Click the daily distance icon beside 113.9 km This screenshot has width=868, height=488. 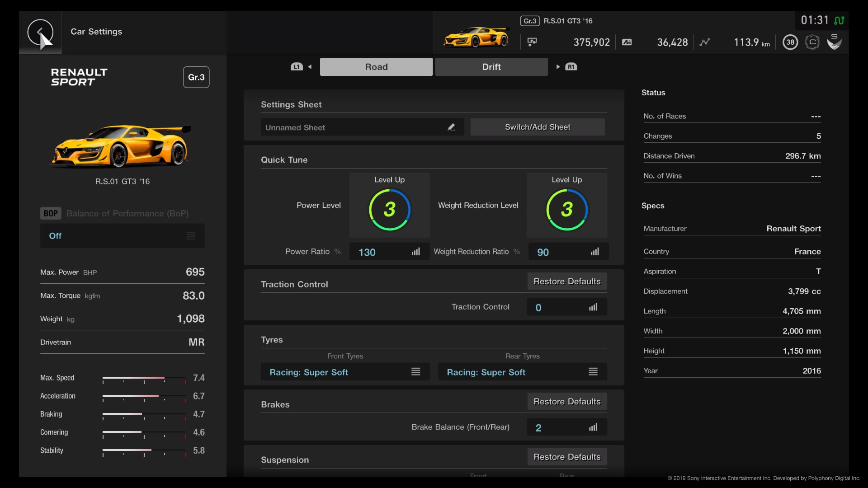click(x=704, y=42)
